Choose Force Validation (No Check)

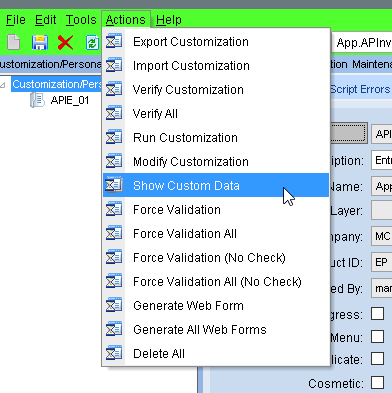pyautogui.click(x=216, y=258)
